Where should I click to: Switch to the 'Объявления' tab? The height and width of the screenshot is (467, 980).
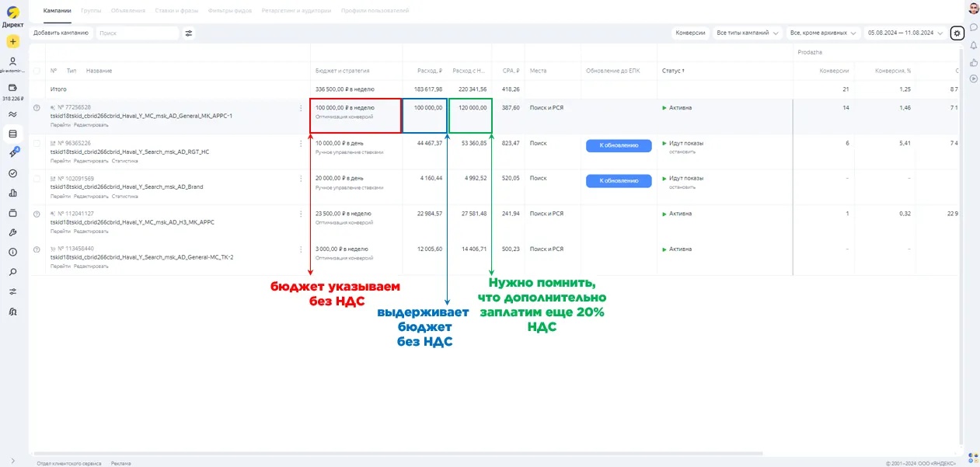pyautogui.click(x=127, y=11)
